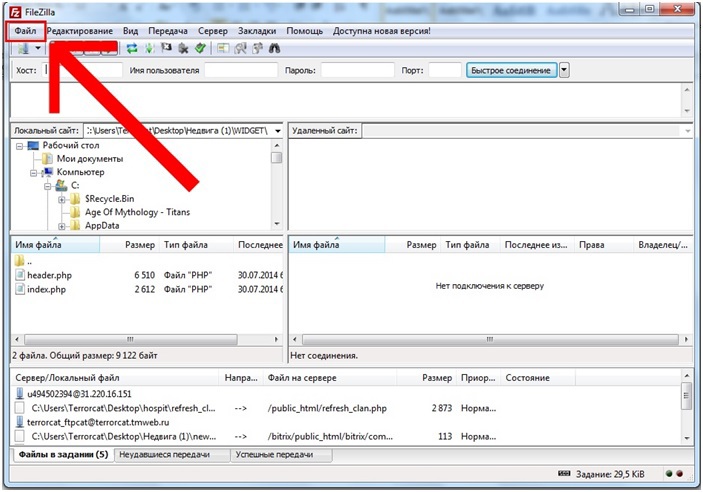This screenshot has height=492, width=703.
Task: Open the Сервер menu
Action: (x=213, y=31)
